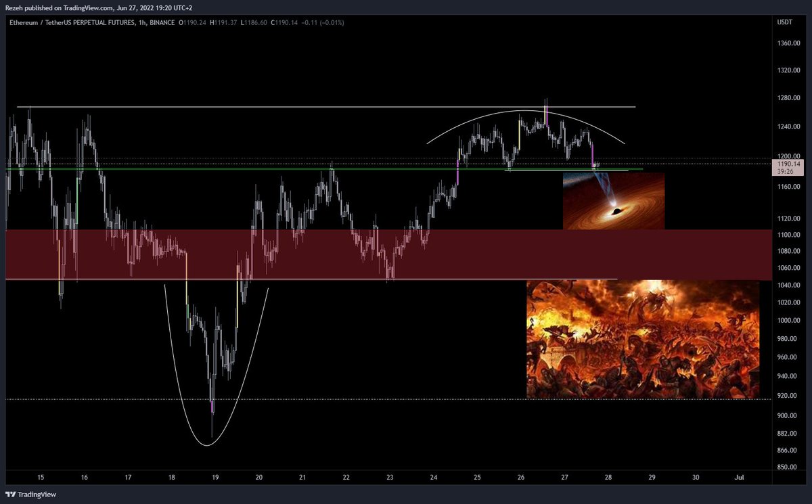812x504 pixels.
Task: Click date 18 on the time axis
Action: [x=172, y=478]
